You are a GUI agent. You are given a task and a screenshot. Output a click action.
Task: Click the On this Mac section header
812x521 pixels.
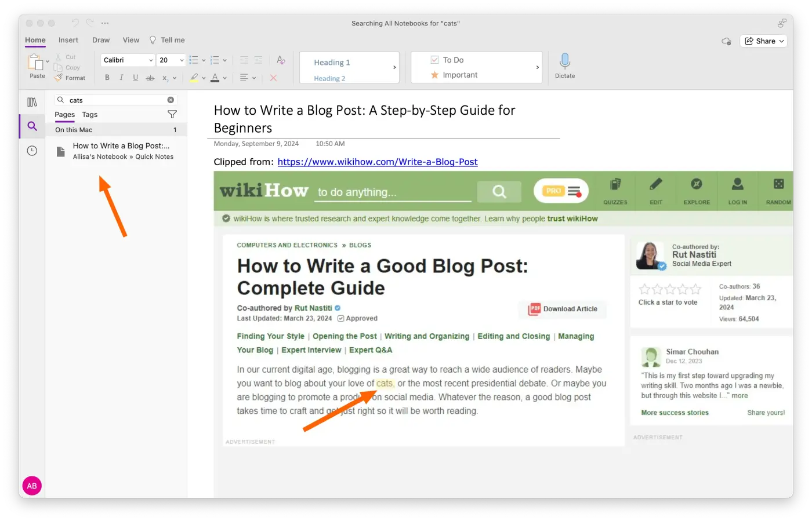click(x=116, y=130)
